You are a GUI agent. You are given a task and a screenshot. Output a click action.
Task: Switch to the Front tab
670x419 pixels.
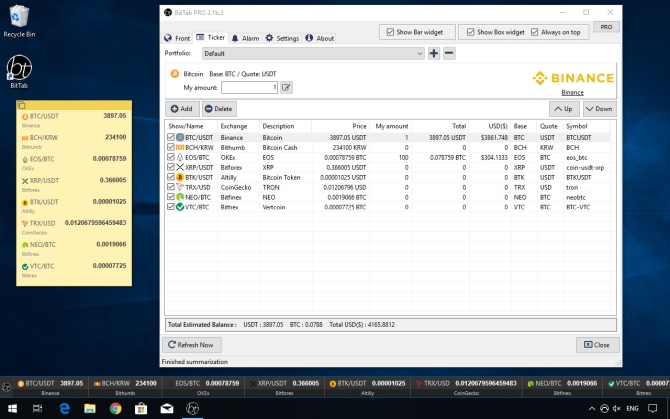tap(177, 38)
